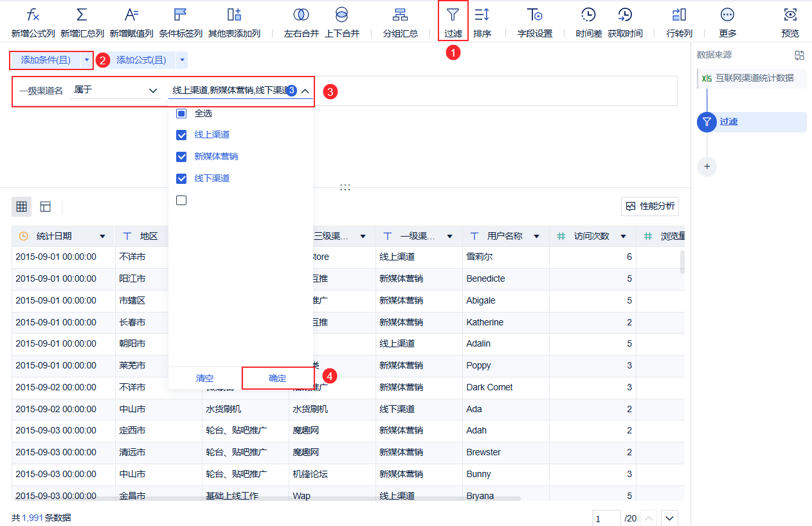
Task: Switch to the layout view icon beside grid view
Action: pos(45,206)
